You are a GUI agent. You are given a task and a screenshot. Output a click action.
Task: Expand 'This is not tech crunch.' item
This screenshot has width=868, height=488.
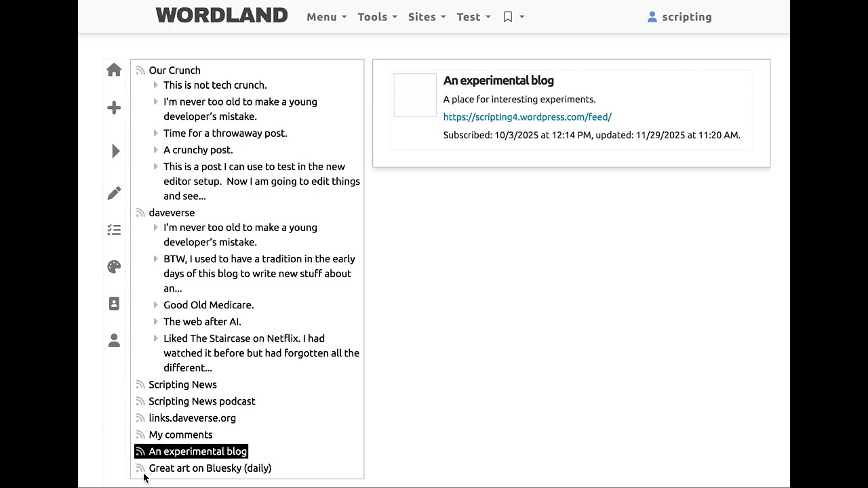(x=156, y=85)
